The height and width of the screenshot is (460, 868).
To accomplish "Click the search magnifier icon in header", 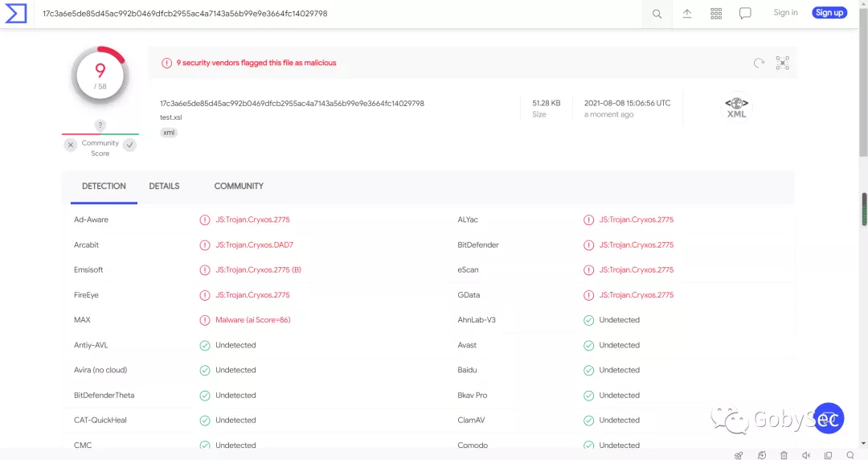I will (x=657, y=14).
